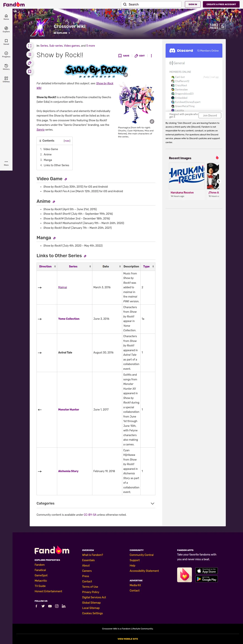Click the floating bookmark icon
The width and height of the screenshot is (243, 644).
pos(30,71)
